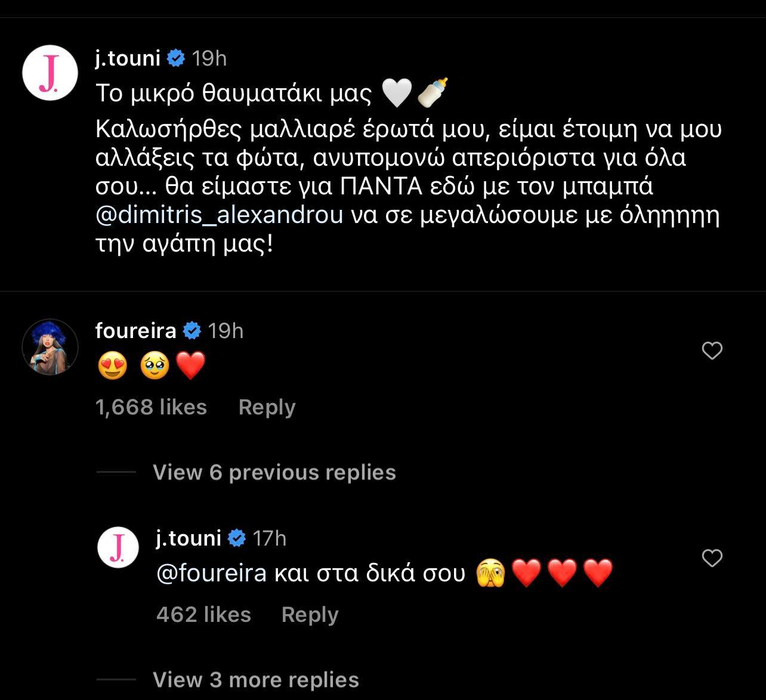Viewport: 766px width, 700px height.
Task: Reply to j.touni's 17h comment
Action: pyautogui.click(x=310, y=615)
